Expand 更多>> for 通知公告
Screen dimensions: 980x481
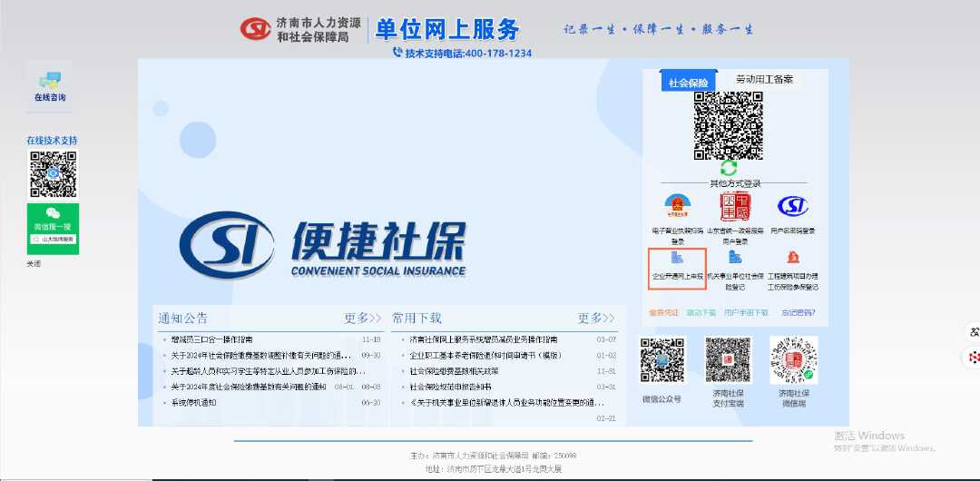363,319
